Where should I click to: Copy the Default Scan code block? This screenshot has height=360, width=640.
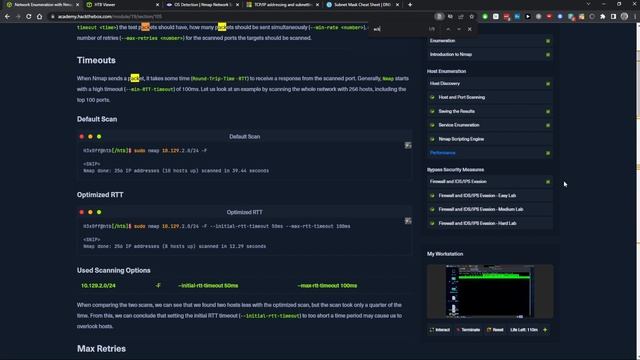tap(408, 145)
